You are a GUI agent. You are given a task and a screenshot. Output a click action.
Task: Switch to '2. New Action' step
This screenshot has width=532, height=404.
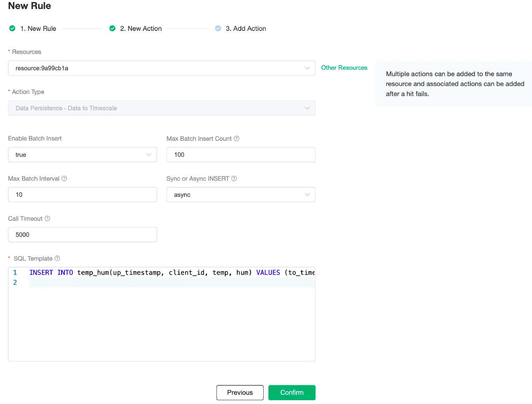(141, 28)
